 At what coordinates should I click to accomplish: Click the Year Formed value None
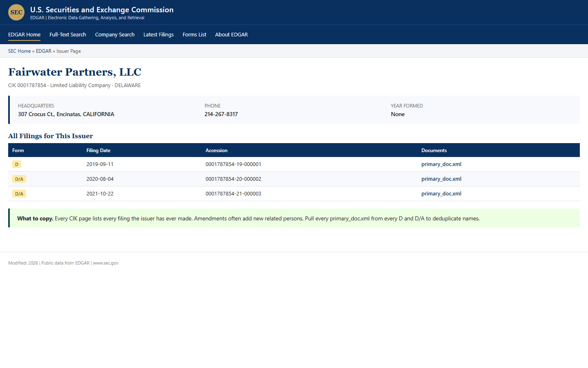click(398, 114)
